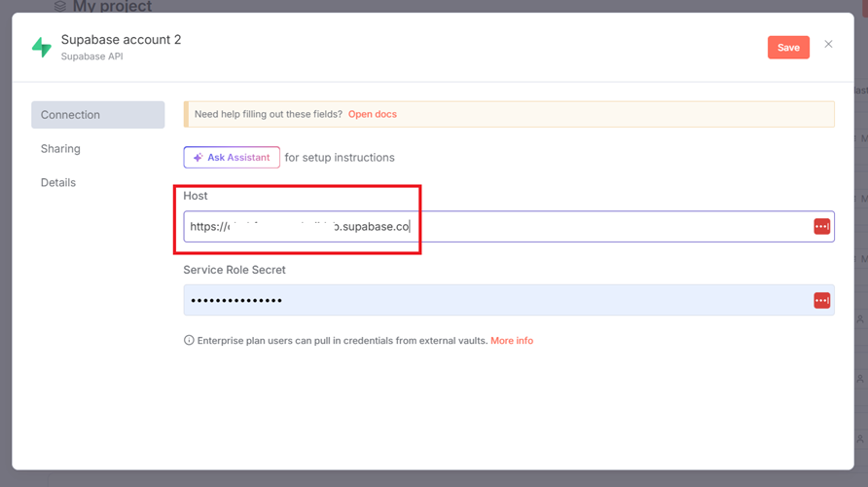Image resolution: width=868 pixels, height=487 pixels.
Task: Open the Details tab
Action: 58,183
